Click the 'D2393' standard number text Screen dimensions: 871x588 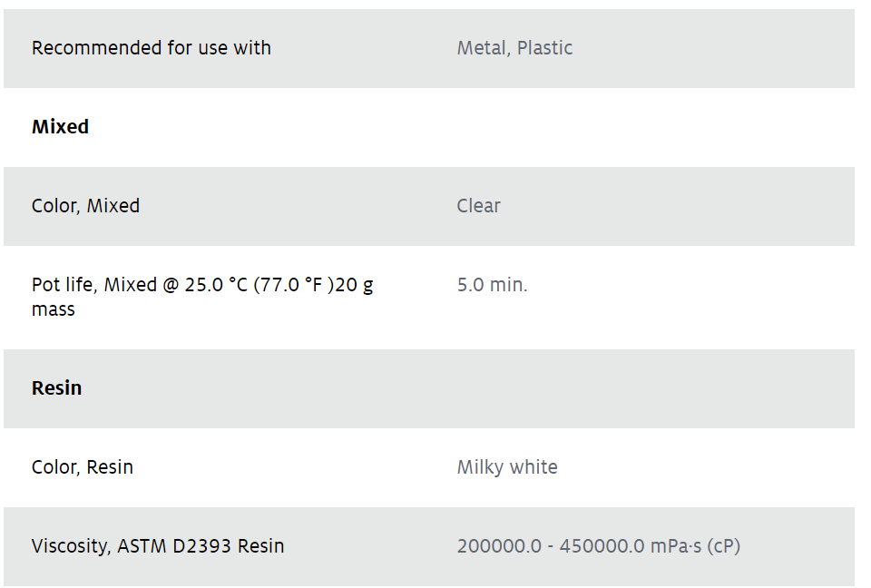pos(201,546)
